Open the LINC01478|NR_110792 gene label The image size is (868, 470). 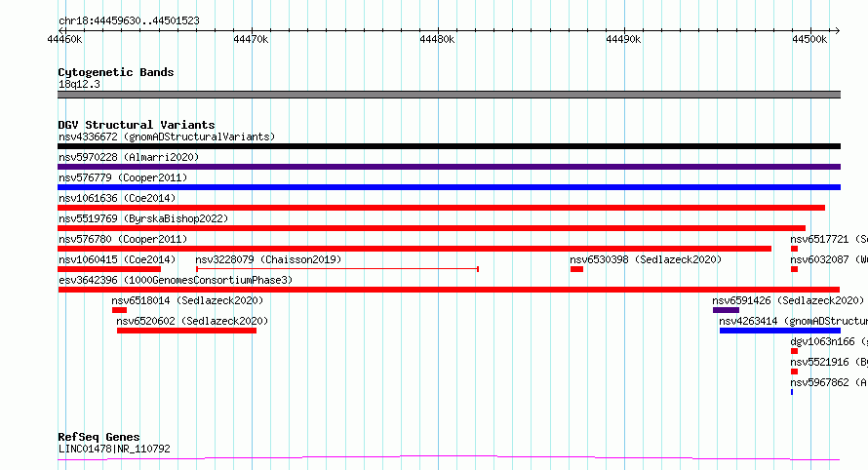[114, 449]
